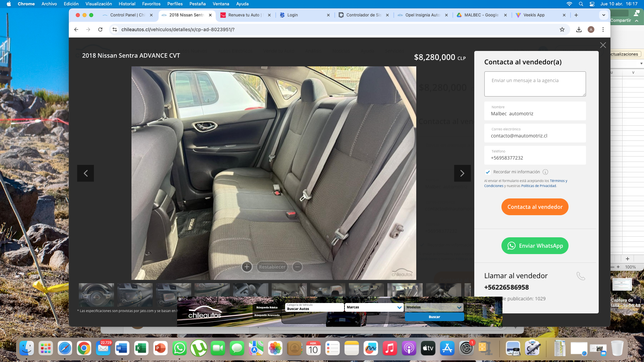Open the Archivo menu
Screen dimensions: 644x362
[49, 4]
